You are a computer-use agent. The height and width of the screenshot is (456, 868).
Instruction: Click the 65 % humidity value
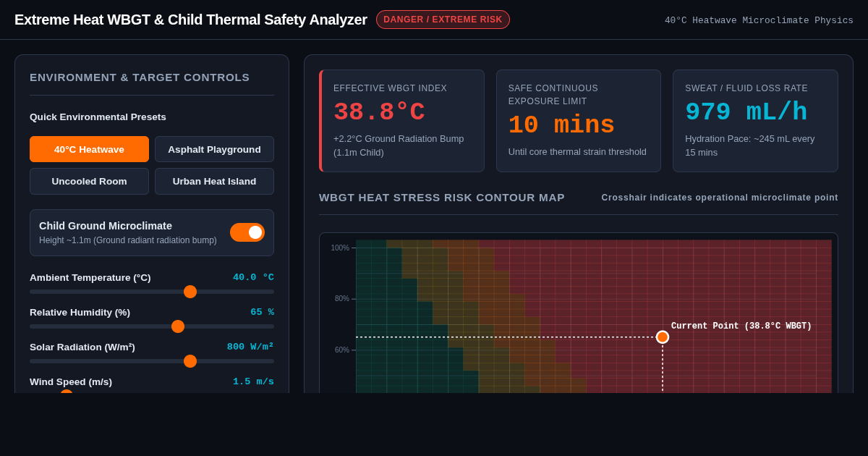[262, 312]
